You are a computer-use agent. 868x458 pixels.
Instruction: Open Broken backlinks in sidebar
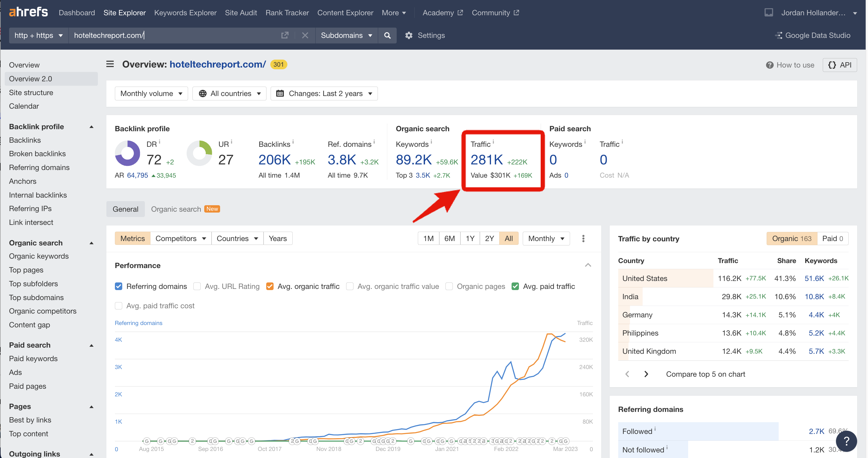click(37, 154)
